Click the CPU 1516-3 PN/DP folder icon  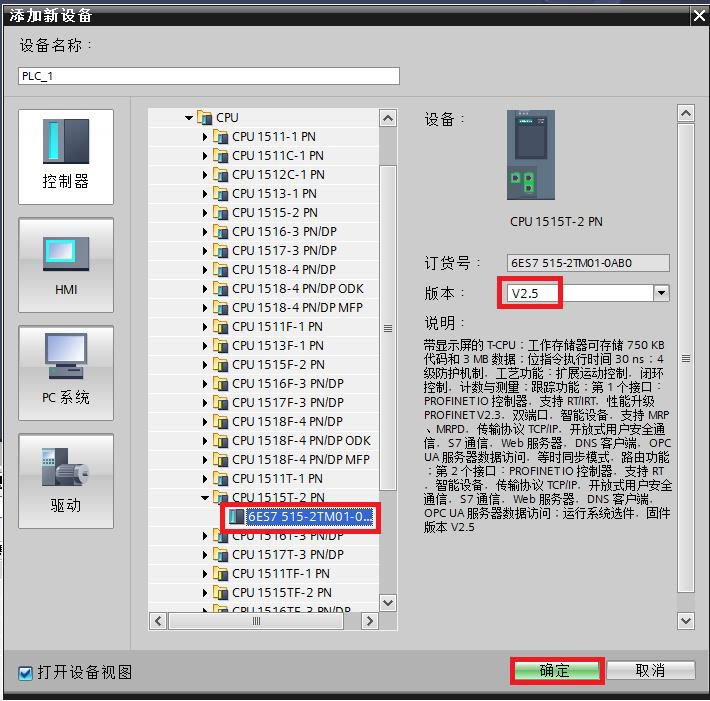221,231
